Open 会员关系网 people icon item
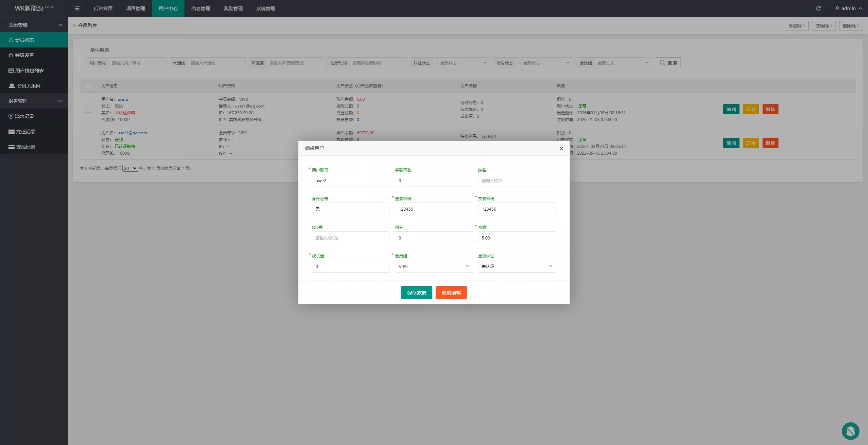Image resolution: width=868 pixels, height=445 pixels. [28, 86]
